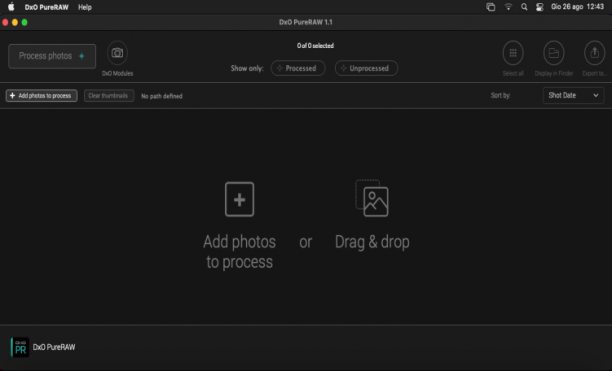Screen dimensions: 612x371
Task: Toggle the Processed filter
Action: [x=298, y=68]
